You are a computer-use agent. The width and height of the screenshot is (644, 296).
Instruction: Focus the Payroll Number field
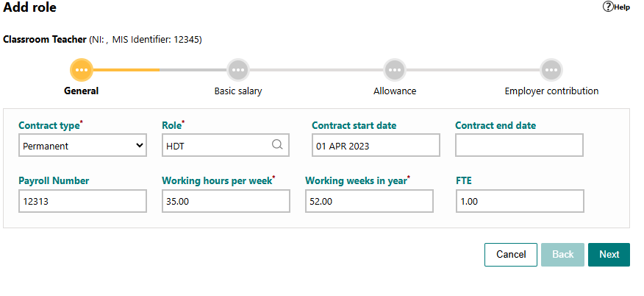click(82, 201)
